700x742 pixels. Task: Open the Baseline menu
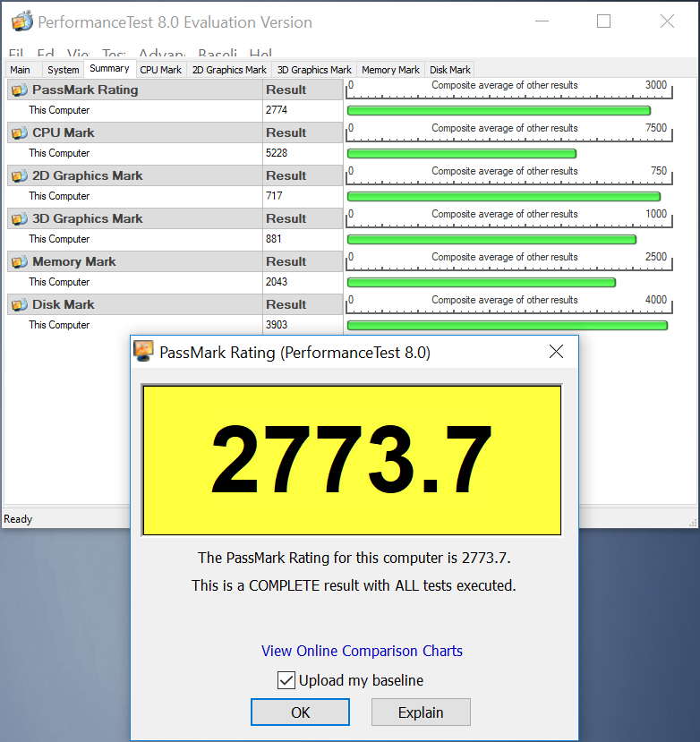click(x=218, y=53)
